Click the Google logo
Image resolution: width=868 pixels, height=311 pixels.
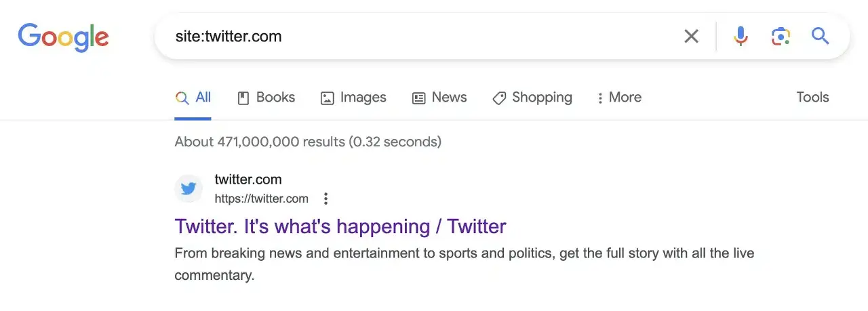click(63, 37)
